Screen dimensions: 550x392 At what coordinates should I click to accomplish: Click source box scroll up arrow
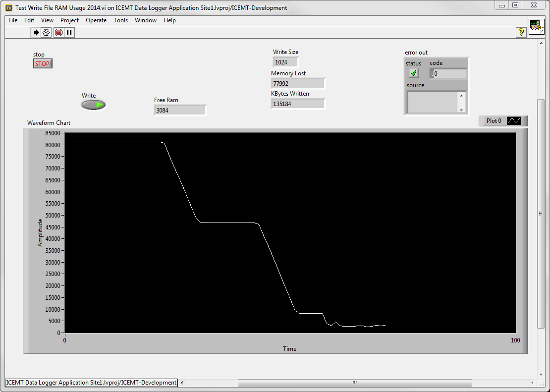pos(461,96)
